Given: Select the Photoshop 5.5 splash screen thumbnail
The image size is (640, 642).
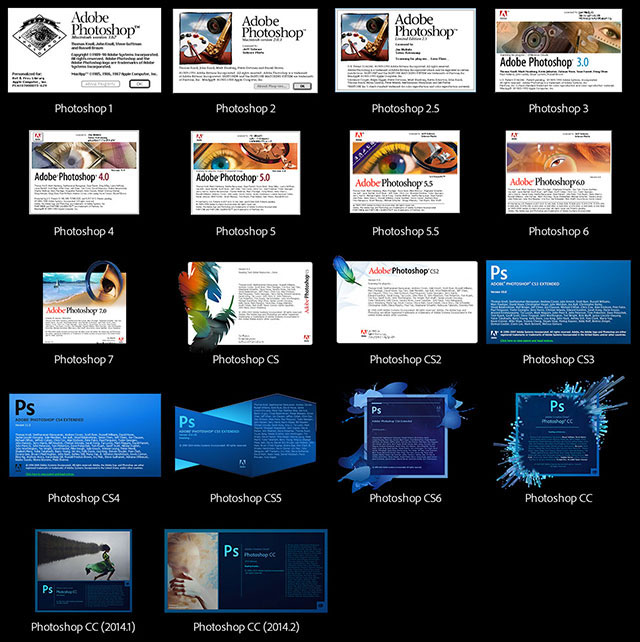Looking at the screenshot, I should [405, 172].
